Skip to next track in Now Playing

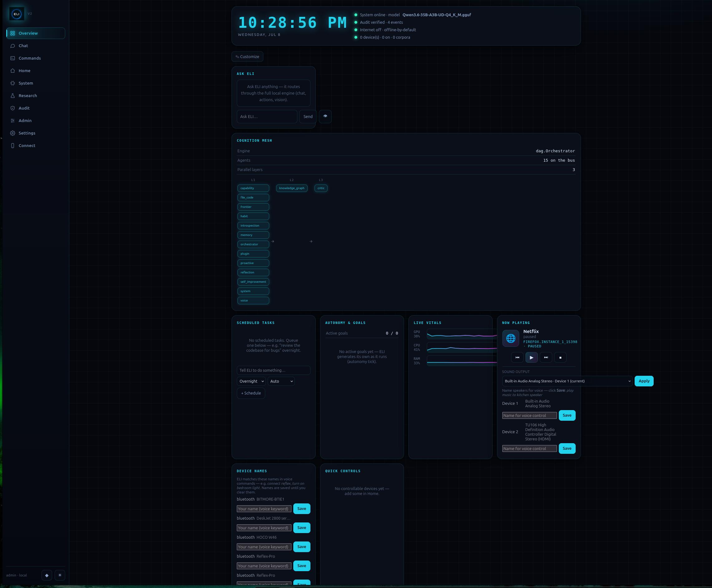[546, 358]
